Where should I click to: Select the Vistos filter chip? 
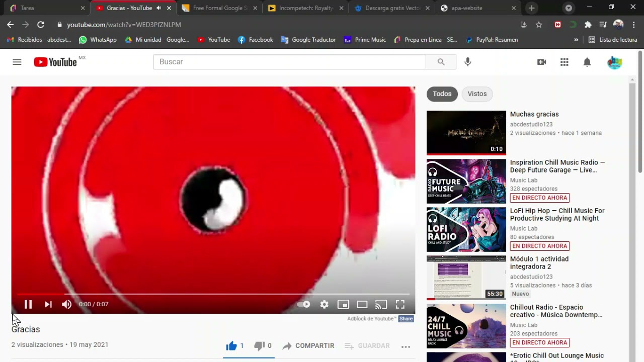(x=477, y=94)
